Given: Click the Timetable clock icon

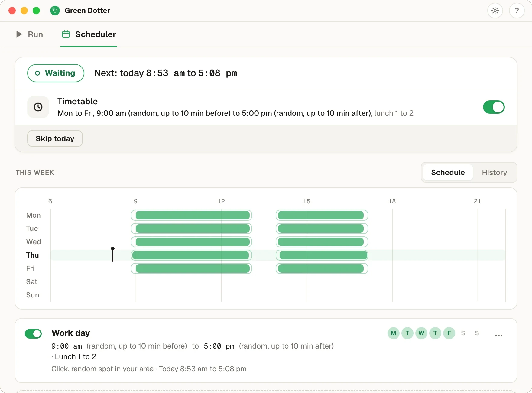Looking at the screenshot, I should click(38, 107).
